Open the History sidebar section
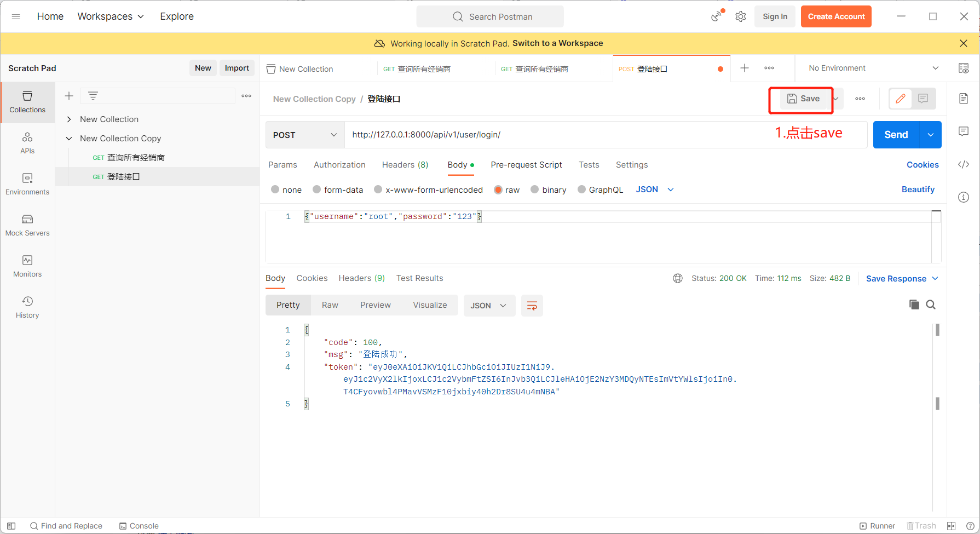 click(x=27, y=307)
